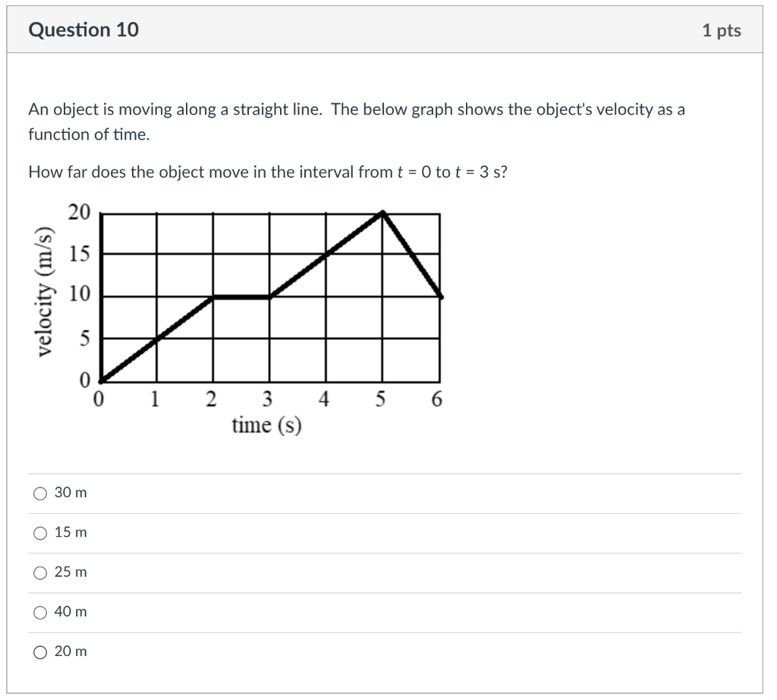Viewport: 777px width, 700px height.
Task: Select the 40 m answer choice
Action: [x=39, y=612]
